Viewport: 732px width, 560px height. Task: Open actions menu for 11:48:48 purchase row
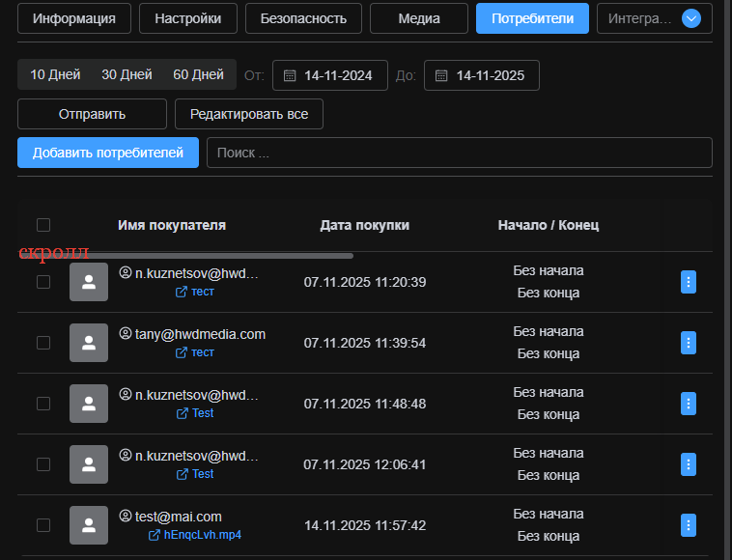click(x=689, y=404)
